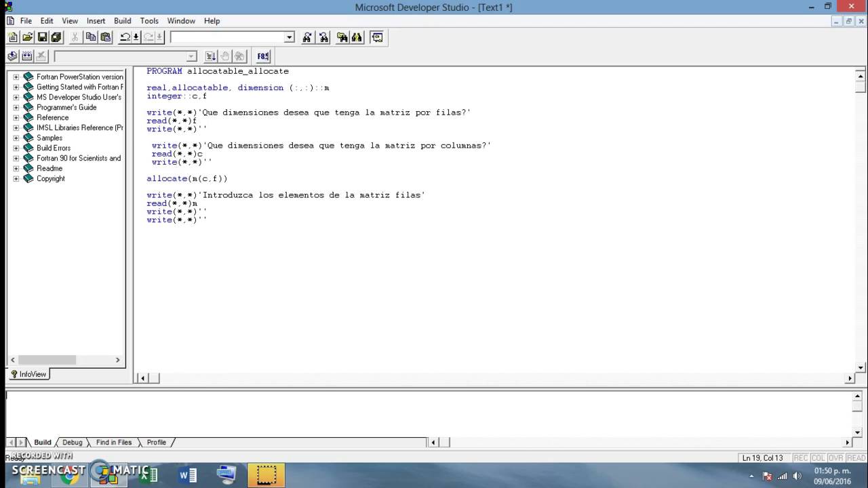This screenshot has height=488, width=868.
Task: Expand the Build Errors node
Action: point(16,148)
